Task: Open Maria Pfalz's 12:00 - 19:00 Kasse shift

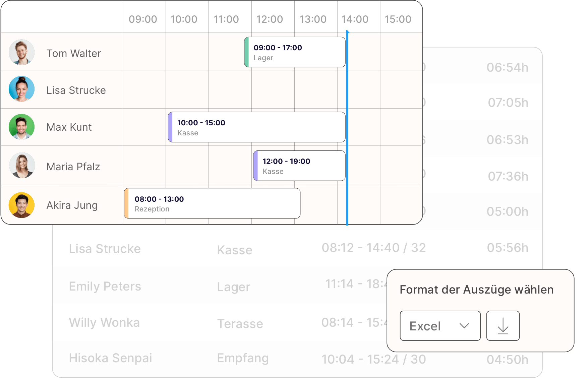Action: [299, 166]
